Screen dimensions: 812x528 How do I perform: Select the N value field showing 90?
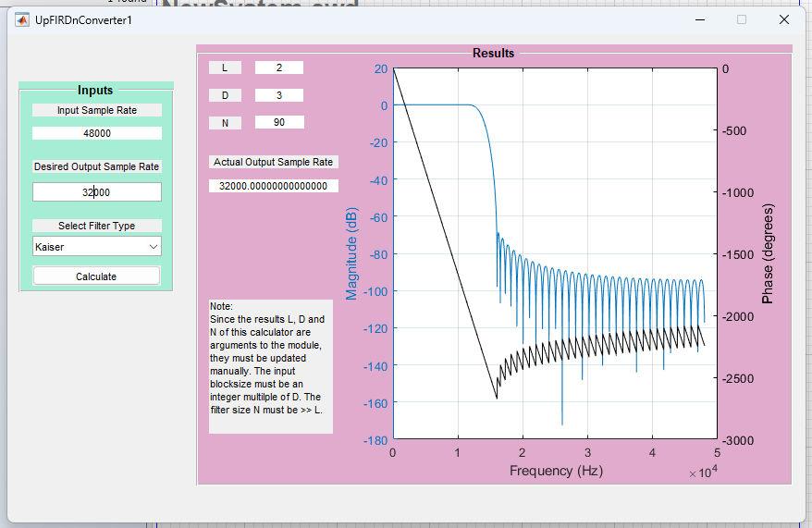coord(278,122)
